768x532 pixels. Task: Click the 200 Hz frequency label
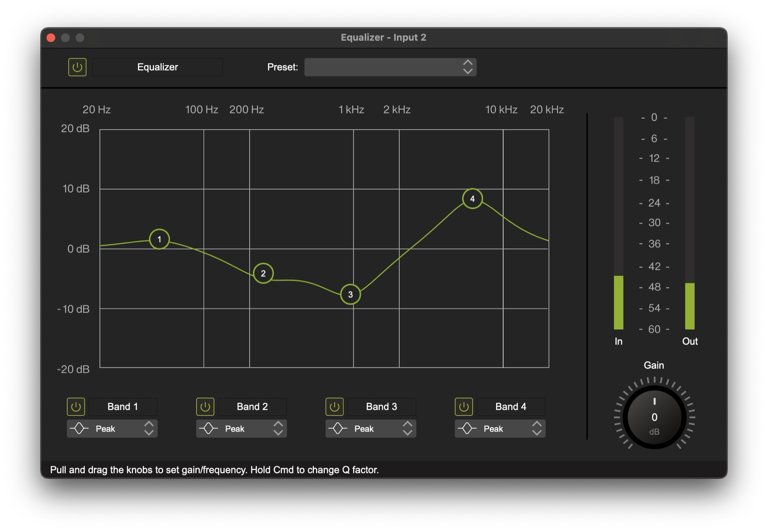click(246, 109)
